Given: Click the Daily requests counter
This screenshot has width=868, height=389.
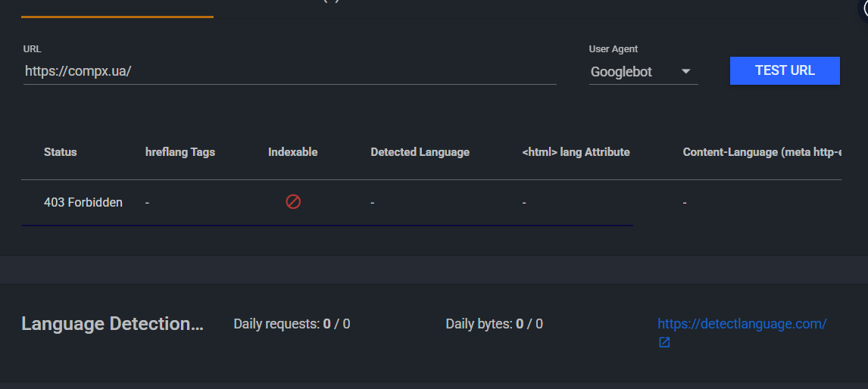Looking at the screenshot, I should [x=292, y=324].
